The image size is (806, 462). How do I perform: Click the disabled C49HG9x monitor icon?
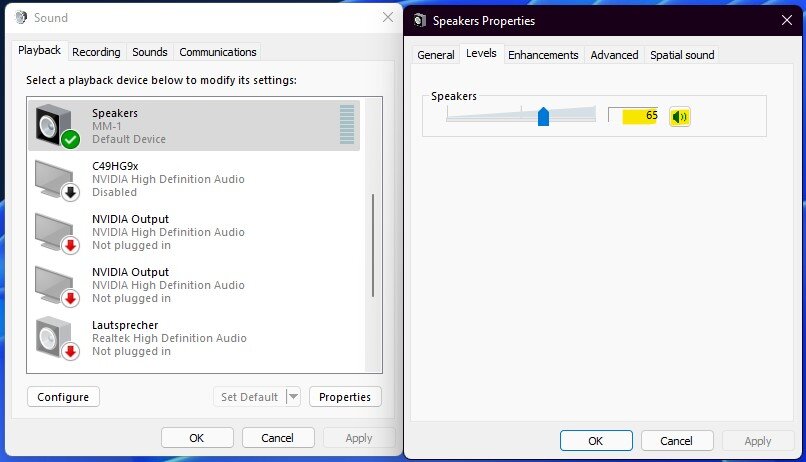pyautogui.click(x=55, y=179)
